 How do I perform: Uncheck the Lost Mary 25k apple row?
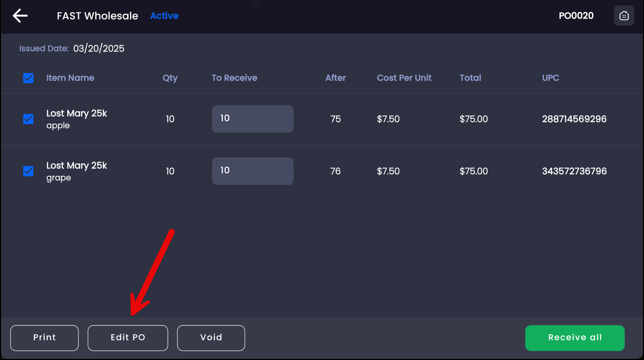pyautogui.click(x=28, y=119)
